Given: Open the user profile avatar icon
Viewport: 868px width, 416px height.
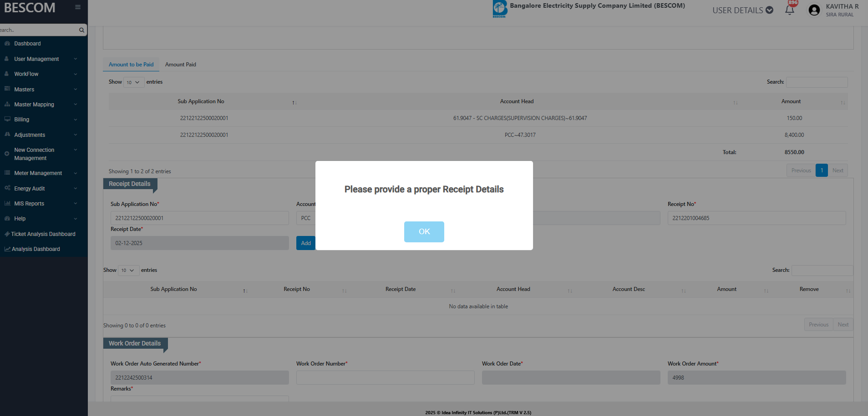Looking at the screenshot, I should click(x=814, y=10).
